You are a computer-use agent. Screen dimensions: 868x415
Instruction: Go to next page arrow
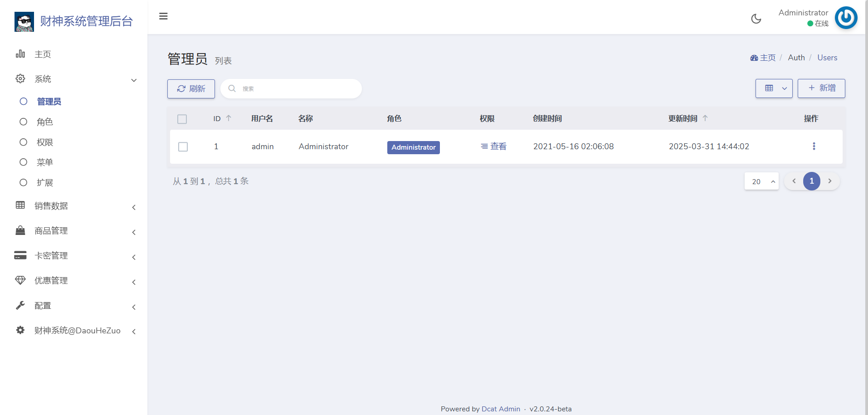829,181
